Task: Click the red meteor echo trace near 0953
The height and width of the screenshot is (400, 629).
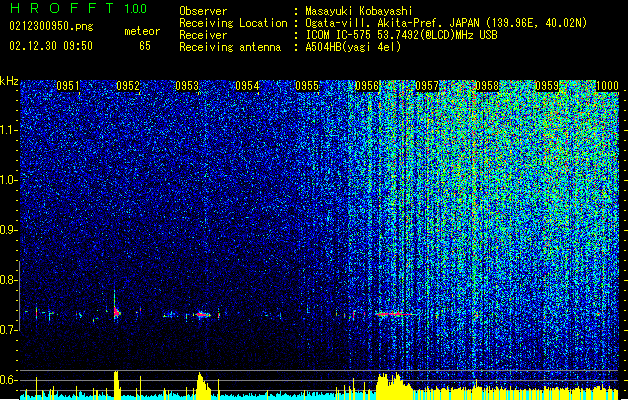Action: 204,315
